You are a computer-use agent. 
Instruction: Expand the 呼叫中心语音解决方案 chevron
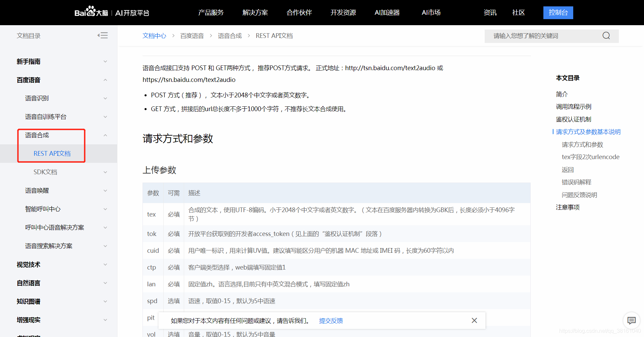point(105,228)
